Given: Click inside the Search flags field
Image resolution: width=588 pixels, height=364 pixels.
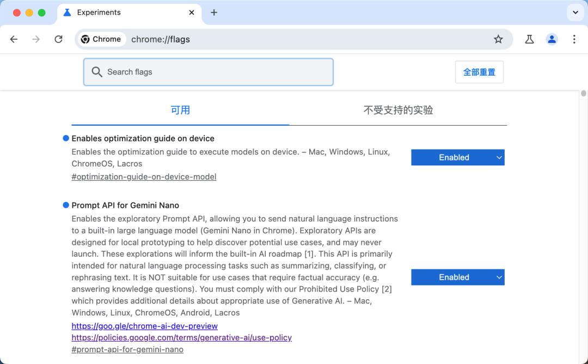Looking at the screenshot, I should click(x=218, y=72).
